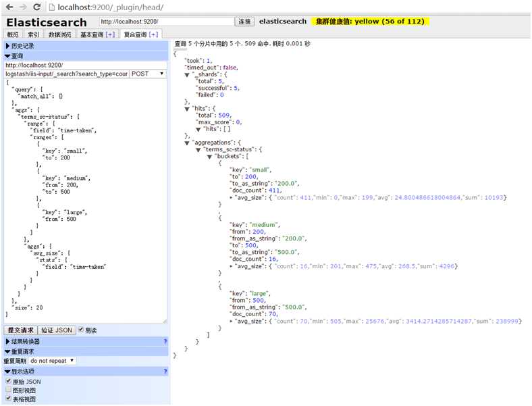Viewport: 532px width, 406px height.
Task: Open help for 显示选项 section
Action: pos(165,371)
